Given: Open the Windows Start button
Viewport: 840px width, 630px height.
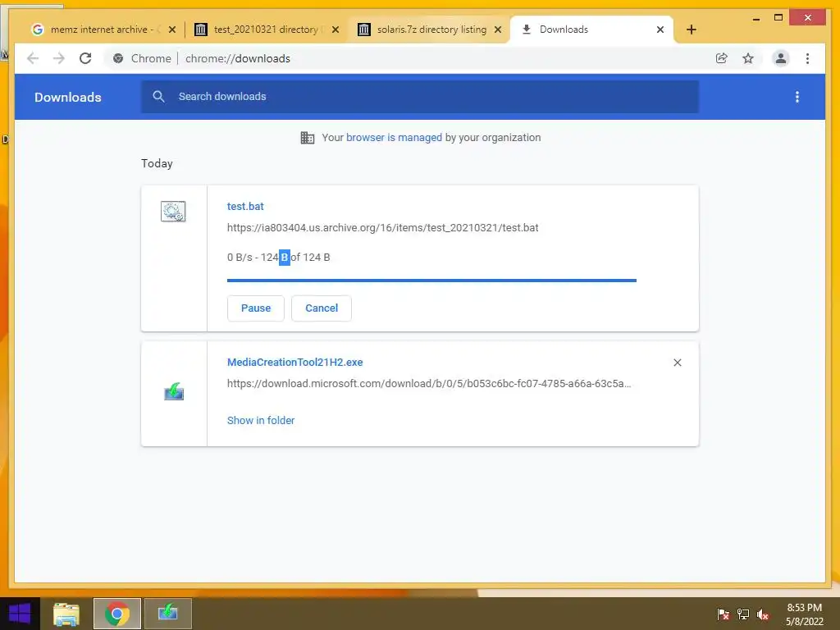Looking at the screenshot, I should pyautogui.click(x=20, y=614).
